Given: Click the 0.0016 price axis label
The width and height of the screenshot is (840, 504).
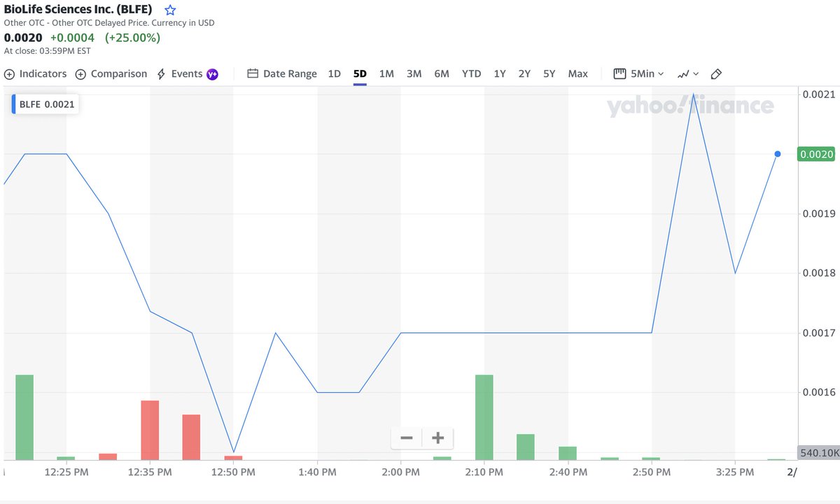Looking at the screenshot, I should 818,392.
